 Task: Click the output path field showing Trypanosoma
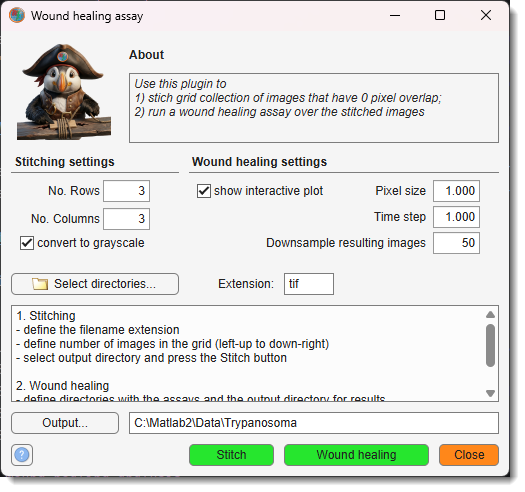click(x=314, y=423)
